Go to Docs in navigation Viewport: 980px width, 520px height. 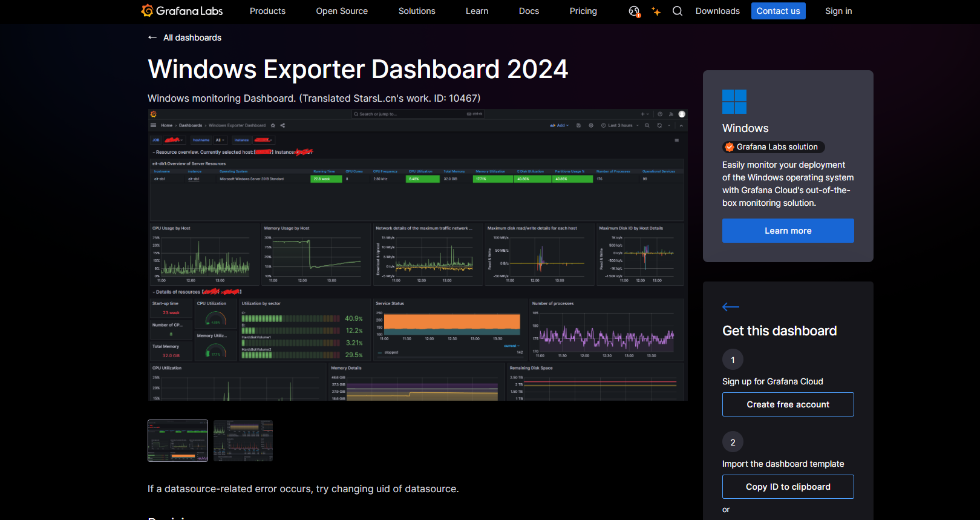pyautogui.click(x=529, y=11)
